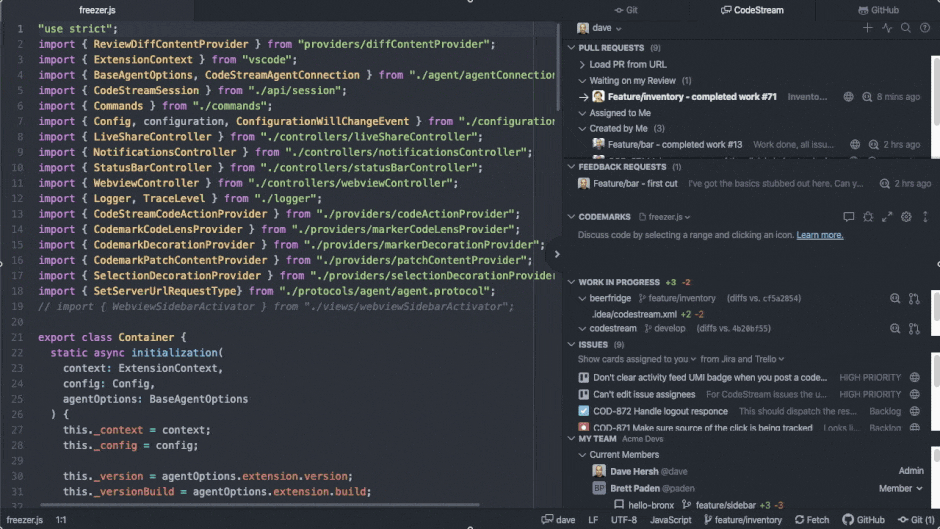Open globe link for Don't clear activity feed issue
Viewport: 940px width, 529px height.
tap(914, 377)
